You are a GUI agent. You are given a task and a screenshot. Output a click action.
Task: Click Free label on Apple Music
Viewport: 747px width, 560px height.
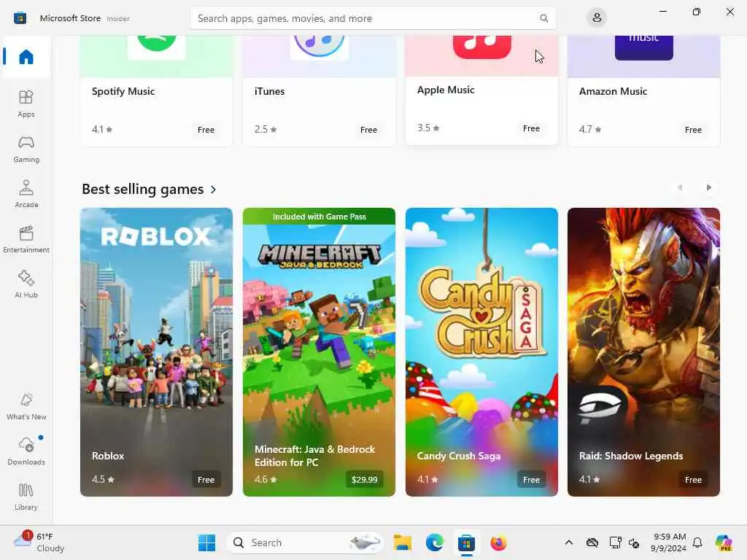tap(531, 128)
